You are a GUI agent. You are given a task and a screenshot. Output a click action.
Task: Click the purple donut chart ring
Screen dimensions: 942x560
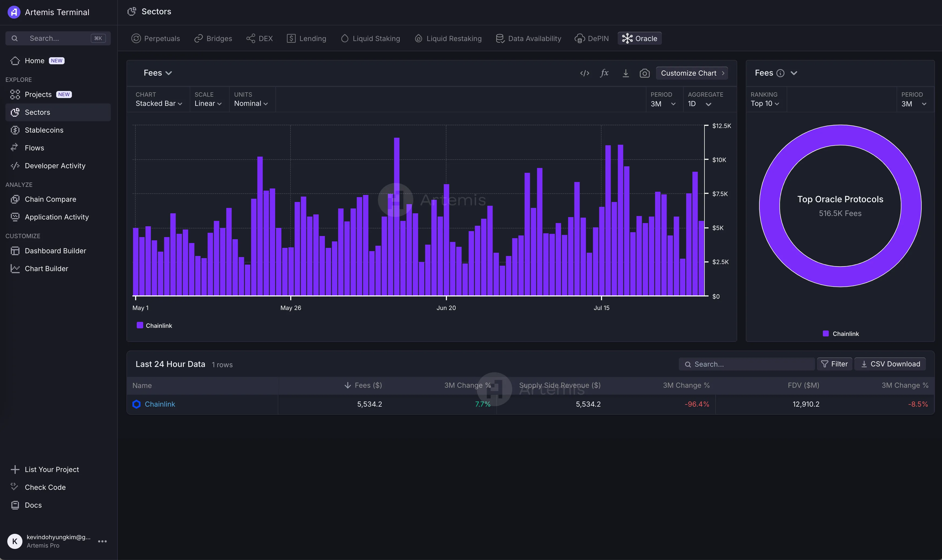770,206
